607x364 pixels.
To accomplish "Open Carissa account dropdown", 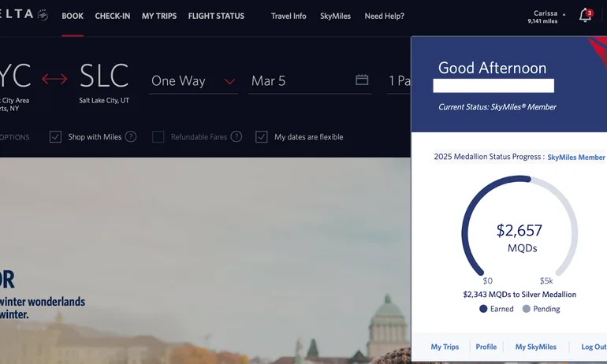I will point(547,17).
